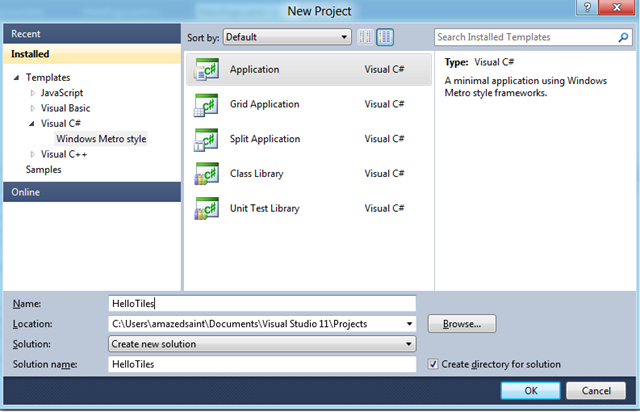Viewport: 640px width, 412px height.
Task: Click the Visual C# tree label
Action: [x=60, y=123]
